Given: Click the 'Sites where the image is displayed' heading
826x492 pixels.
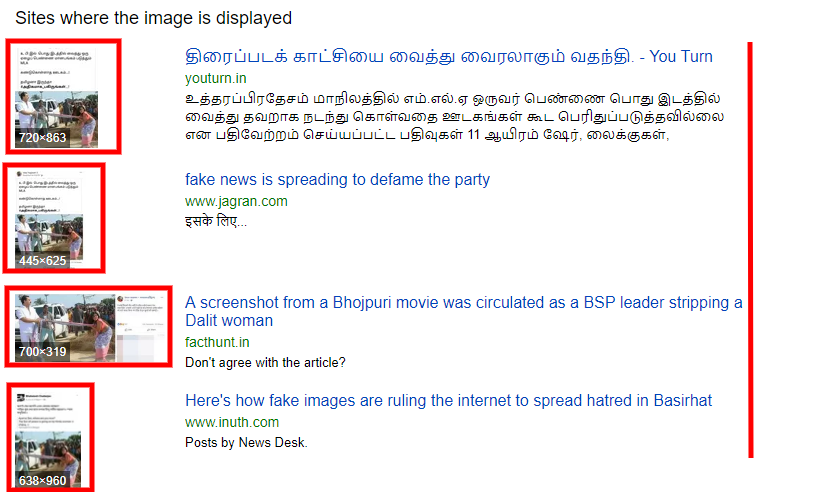Looking at the screenshot, I should (x=153, y=18).
